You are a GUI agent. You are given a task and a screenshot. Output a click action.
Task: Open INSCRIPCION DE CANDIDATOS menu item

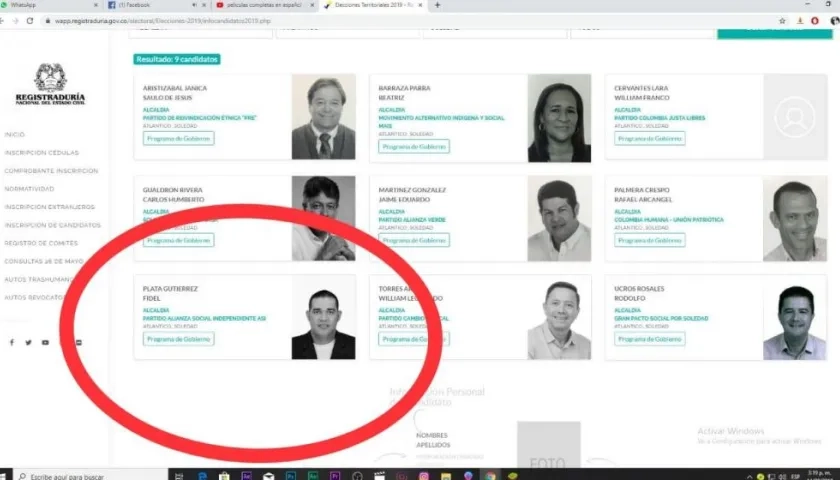[52, 225]
